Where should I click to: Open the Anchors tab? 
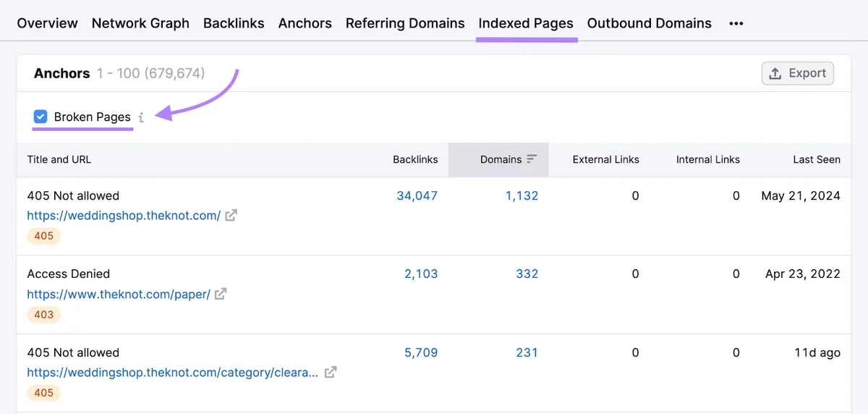pyautogui.click(x=305, y=23)
